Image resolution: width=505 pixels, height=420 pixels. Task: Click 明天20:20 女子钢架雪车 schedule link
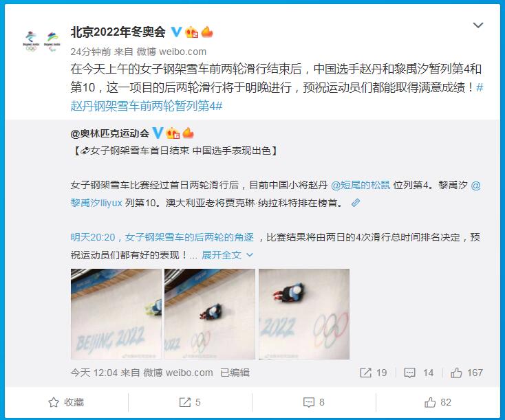[162, 237]
